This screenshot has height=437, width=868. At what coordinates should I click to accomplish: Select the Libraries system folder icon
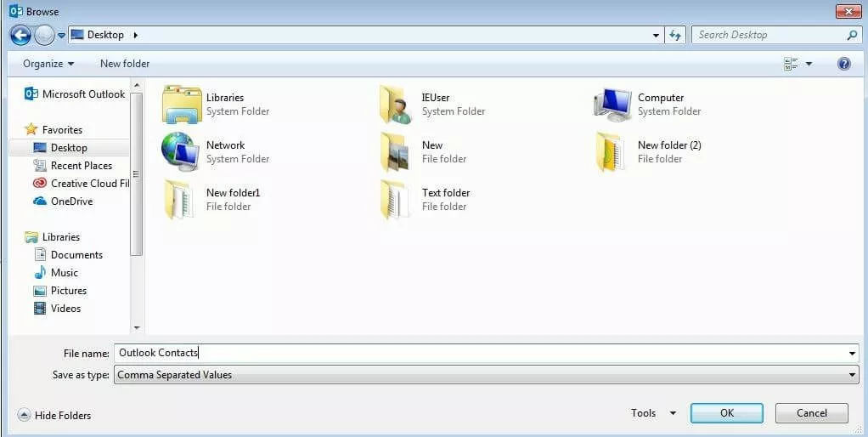182,104
